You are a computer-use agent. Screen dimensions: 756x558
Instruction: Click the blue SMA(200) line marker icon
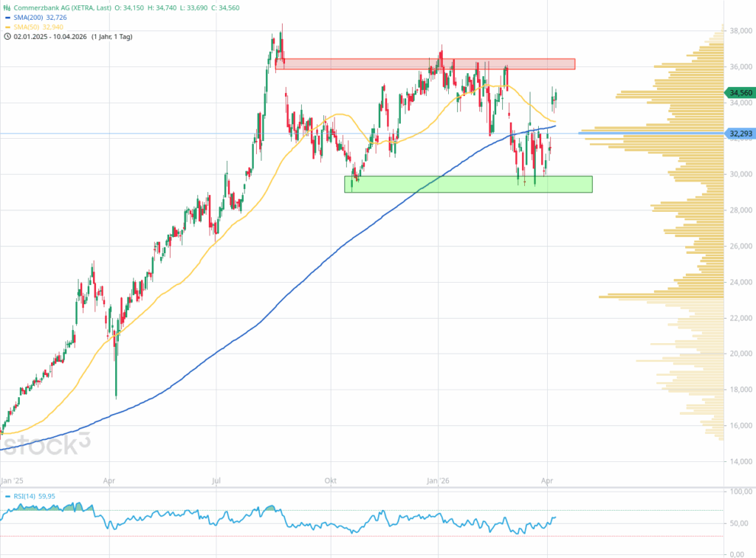[x=7, y=16]
